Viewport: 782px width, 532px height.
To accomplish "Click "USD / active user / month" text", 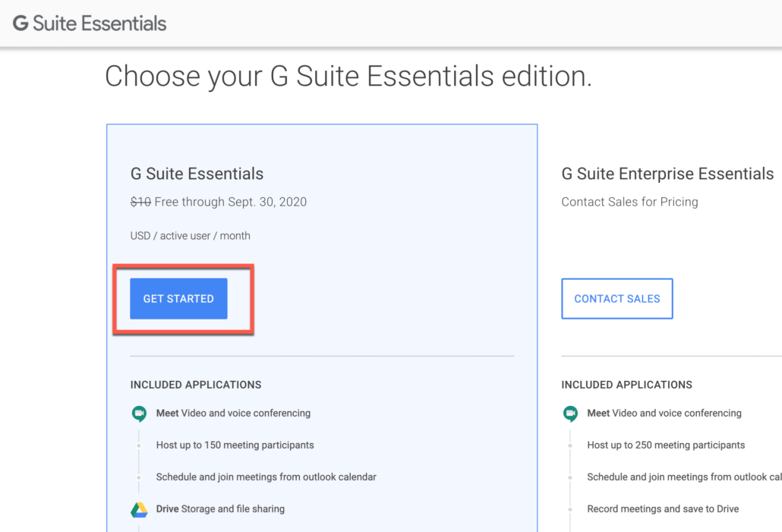I will [190, 236].
